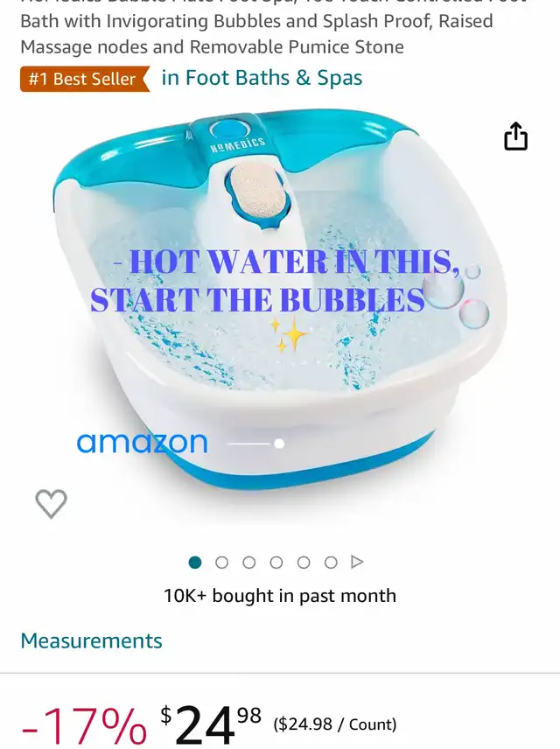Tap the foot spa product image
The width and height of the screenshot is (560, 749).
coord(280,301)
